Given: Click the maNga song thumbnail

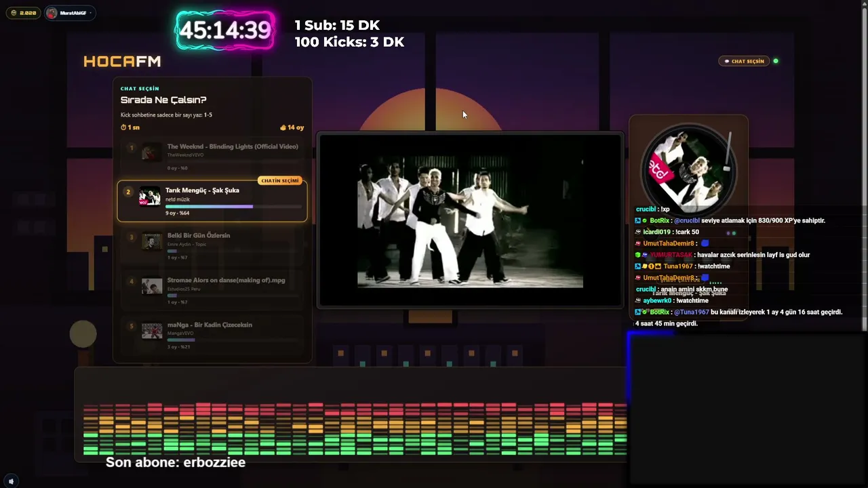Looking at the screenshot, I should (151, 330).
